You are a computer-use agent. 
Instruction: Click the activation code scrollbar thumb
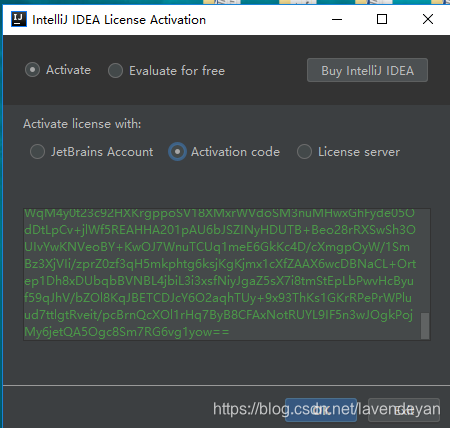pos(425,326)
